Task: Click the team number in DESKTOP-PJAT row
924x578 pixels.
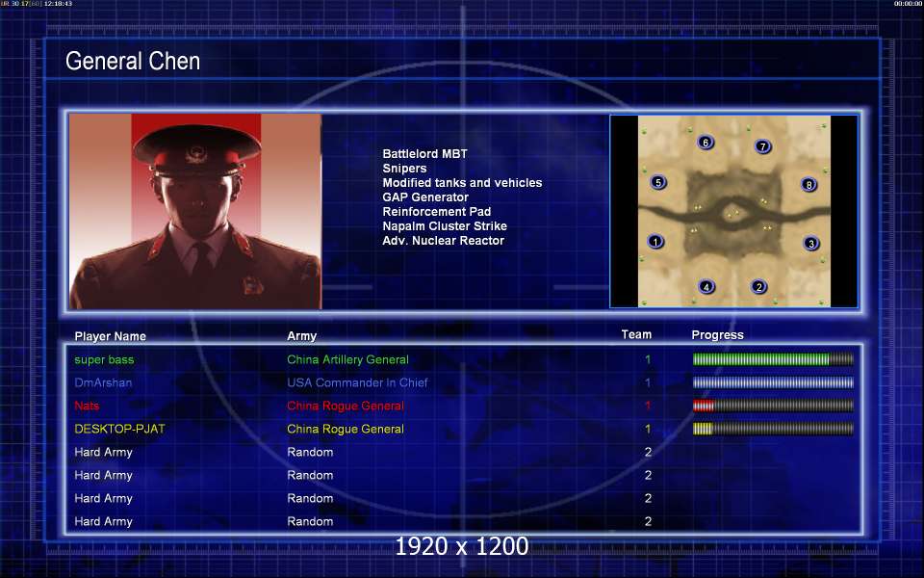Action: pos(648,429)
